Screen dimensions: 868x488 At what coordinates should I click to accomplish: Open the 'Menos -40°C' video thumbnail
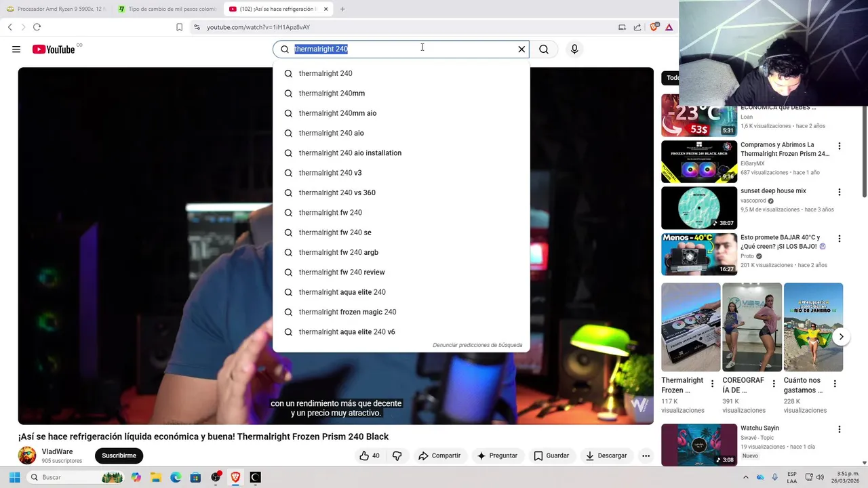click(699, 254)
